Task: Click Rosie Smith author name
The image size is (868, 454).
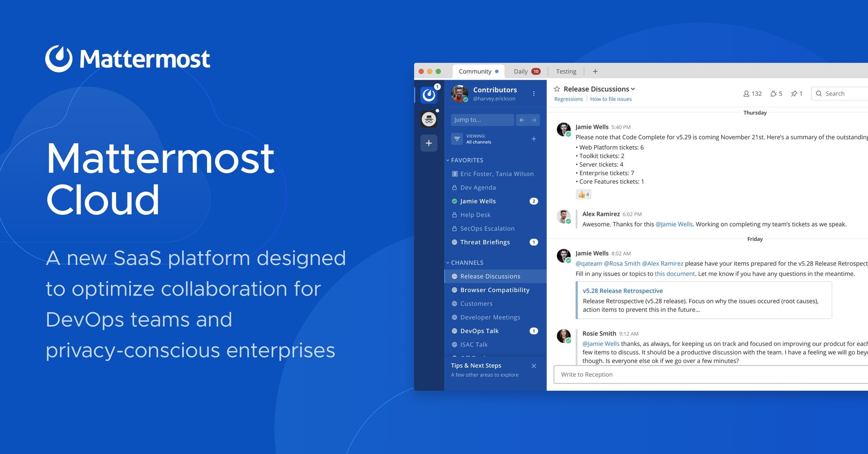Action: click(599, 334)
